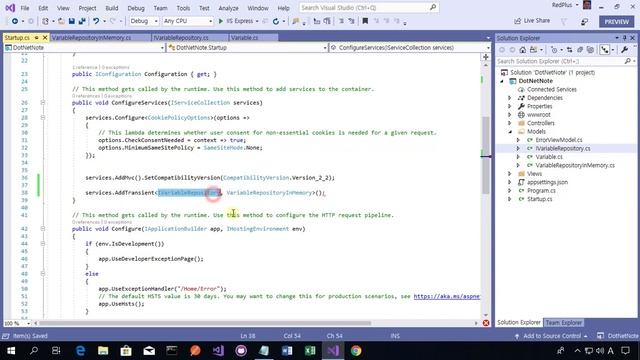Viewport: 640px width, 360px height.
Task: Open the Edit menu
Action: (43, 8)
